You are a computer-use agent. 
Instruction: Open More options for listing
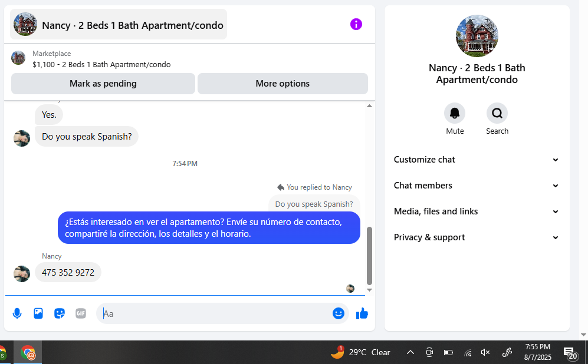(x=282, y=84)
